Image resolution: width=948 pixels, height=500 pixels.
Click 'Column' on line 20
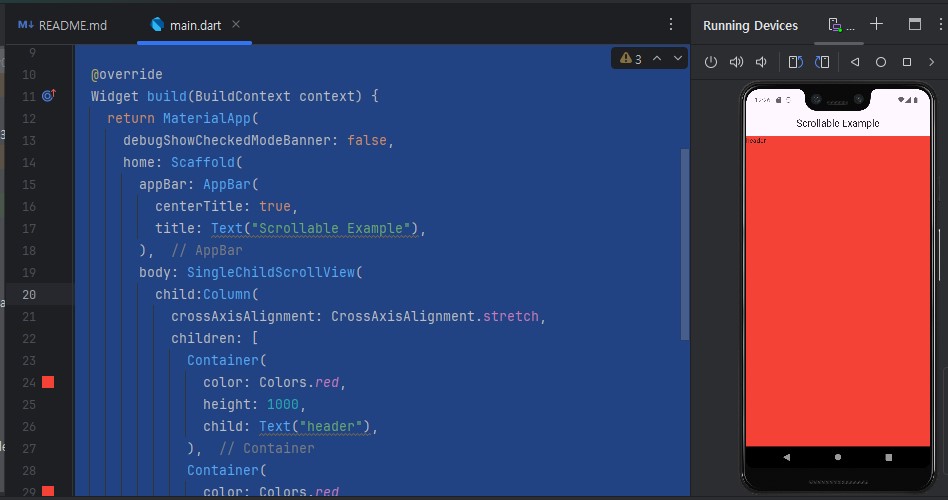227,294
